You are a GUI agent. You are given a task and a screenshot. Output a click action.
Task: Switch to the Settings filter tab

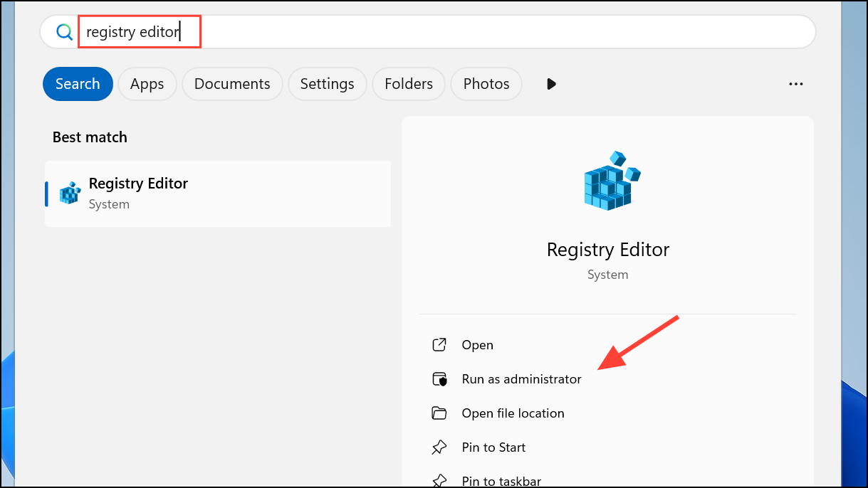tap(328, 84)
